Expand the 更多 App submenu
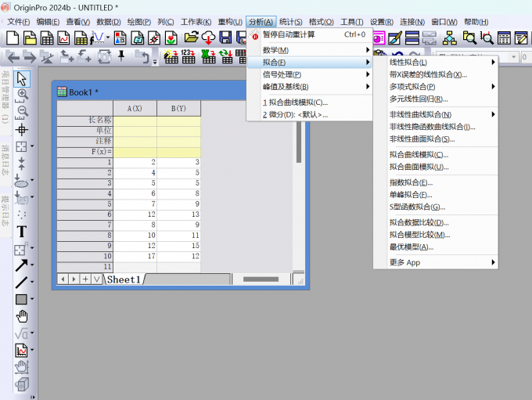Image resolution: width=532 pixels, height=400 pixels. pyautogui.click(x=436, y=262)
